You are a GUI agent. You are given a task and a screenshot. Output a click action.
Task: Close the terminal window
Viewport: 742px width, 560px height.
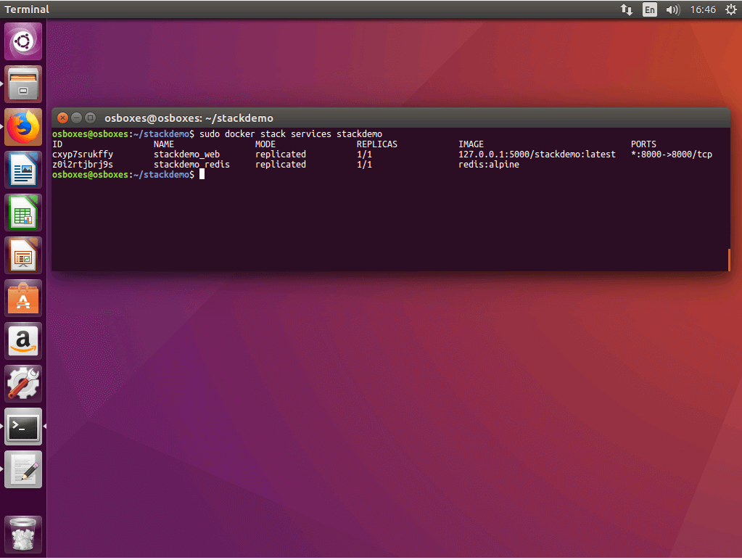(x=62, y=118)
